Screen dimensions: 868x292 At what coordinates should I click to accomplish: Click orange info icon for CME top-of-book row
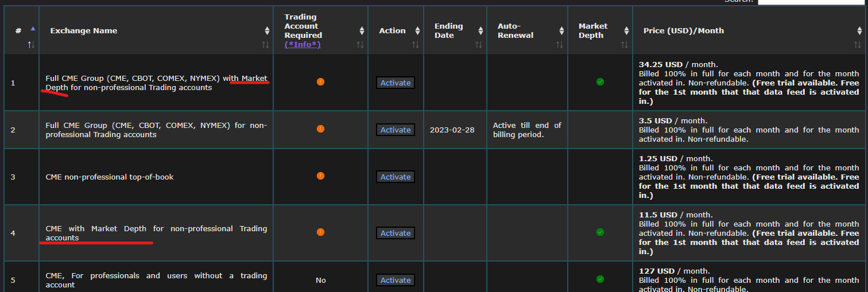320,176
